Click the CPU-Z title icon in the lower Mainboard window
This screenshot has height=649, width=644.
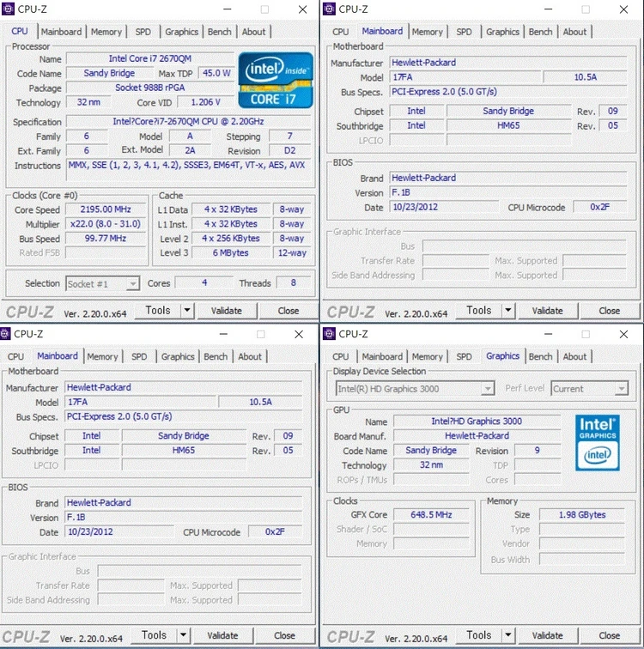[5, 334]
